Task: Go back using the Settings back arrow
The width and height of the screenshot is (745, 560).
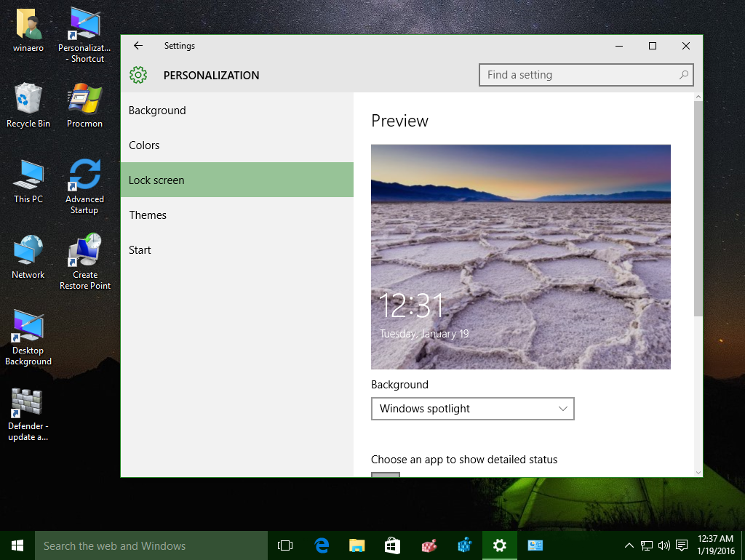Action: tap(138, 45)
